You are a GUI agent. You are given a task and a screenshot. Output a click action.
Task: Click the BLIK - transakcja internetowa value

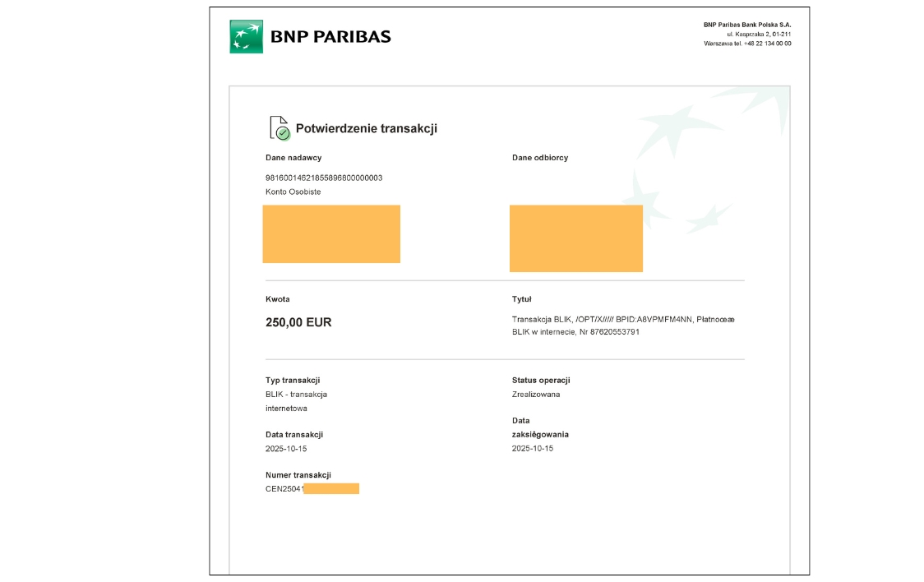pyautogui.click(x=296, y=401)
